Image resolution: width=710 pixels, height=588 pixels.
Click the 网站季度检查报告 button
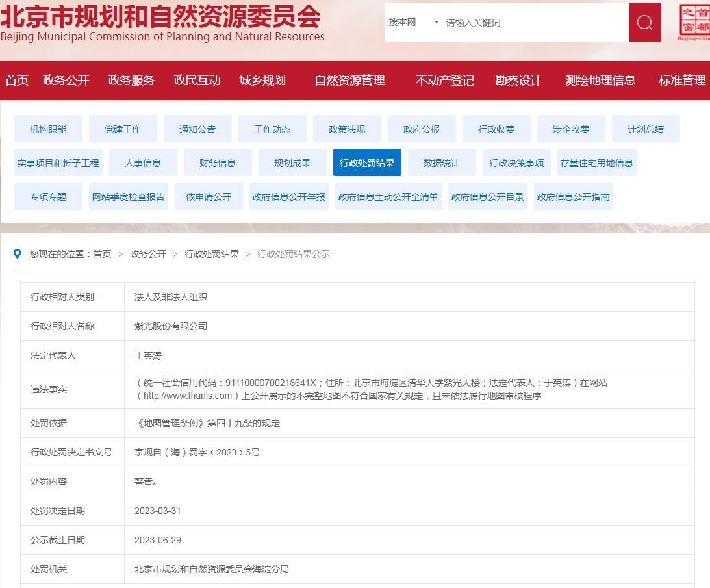pyautogui.click(x=128, y=197)
